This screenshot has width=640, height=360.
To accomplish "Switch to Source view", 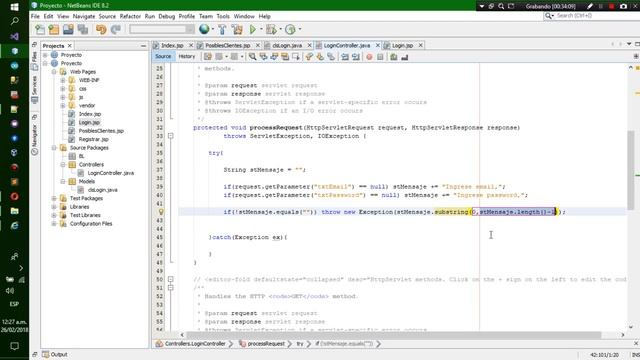I will click(x=163, y=56).
